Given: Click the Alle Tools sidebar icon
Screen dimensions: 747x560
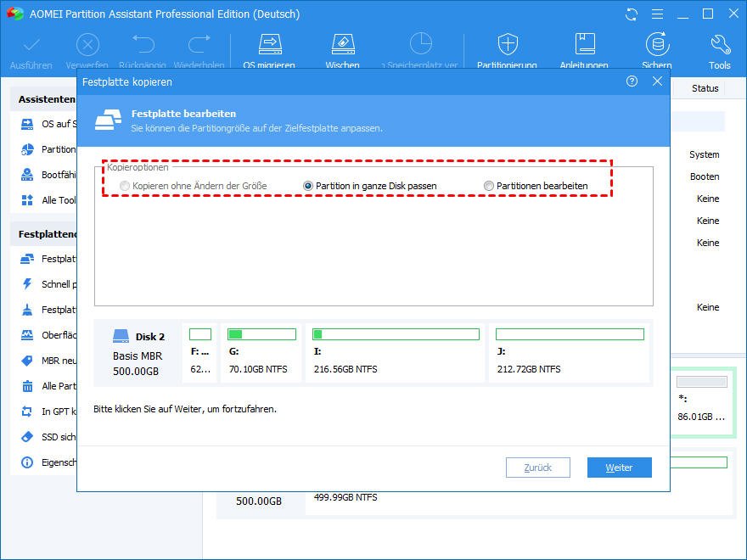Looking at the screenshot, I should 27,200.
